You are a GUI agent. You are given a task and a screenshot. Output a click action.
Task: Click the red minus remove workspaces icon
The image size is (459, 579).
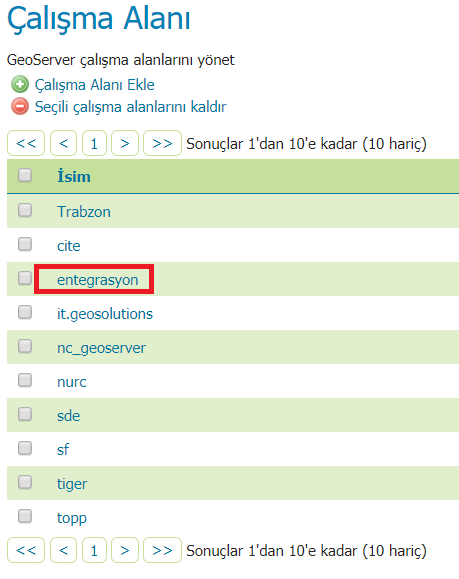pos(20,106)
